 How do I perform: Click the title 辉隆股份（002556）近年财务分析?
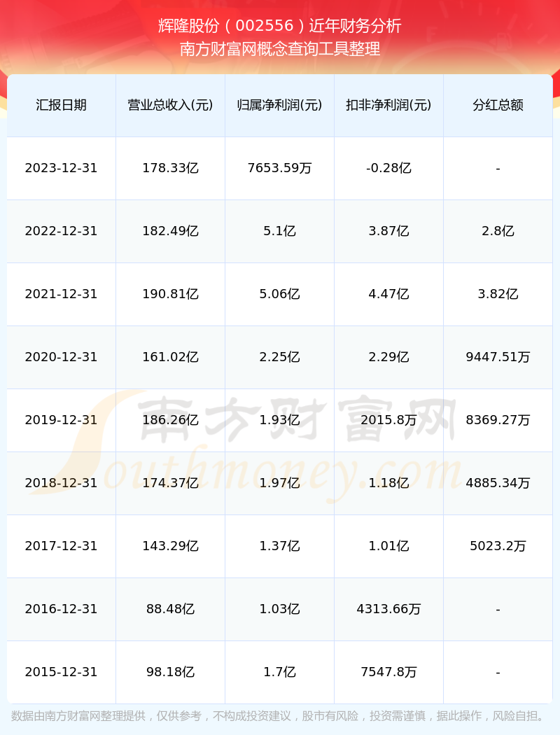[280, 26]
